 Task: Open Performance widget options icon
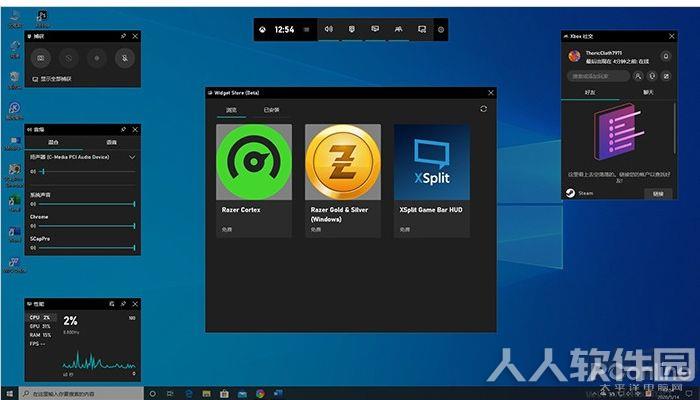(112, 304)
